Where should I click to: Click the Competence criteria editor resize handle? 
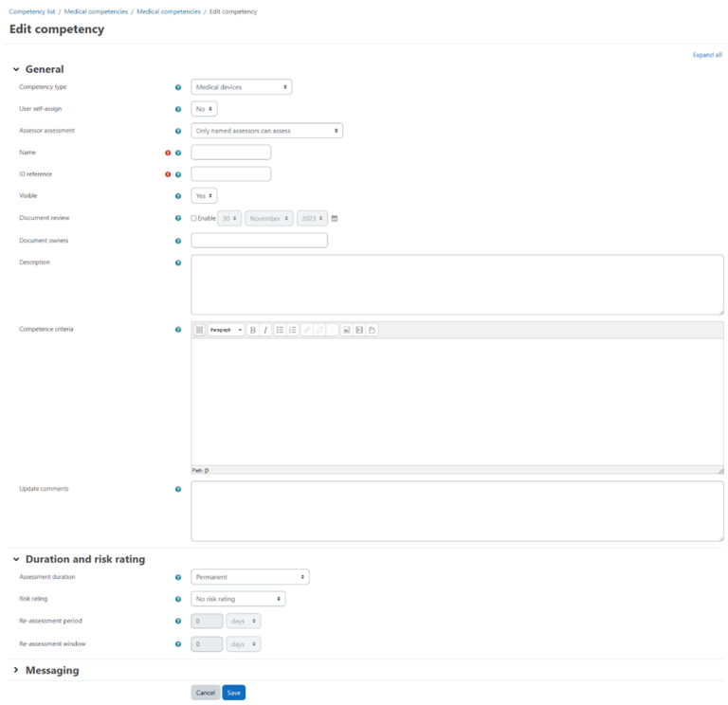[720, 470]
